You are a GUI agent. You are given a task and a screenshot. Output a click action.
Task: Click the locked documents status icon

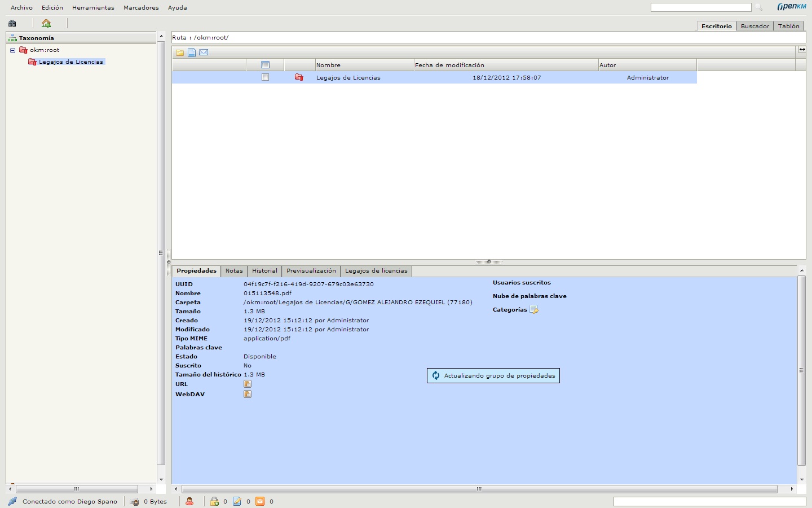[x=214, y=501]
